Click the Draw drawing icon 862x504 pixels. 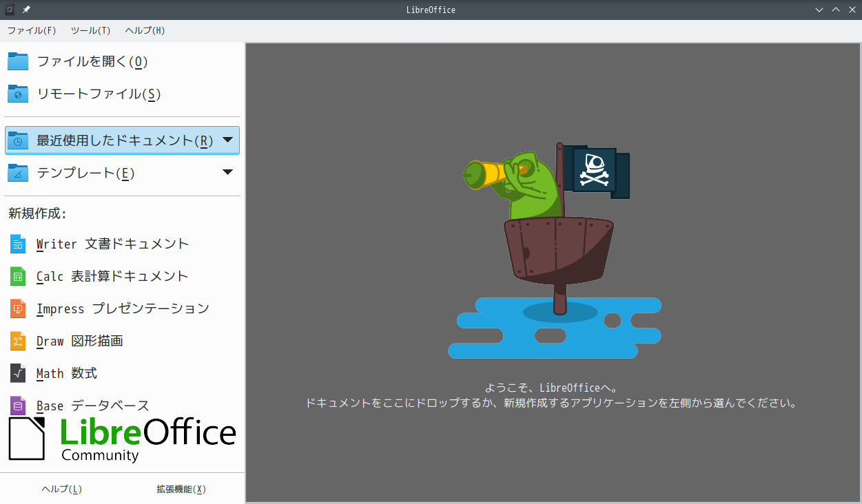[x=18, y=341]
